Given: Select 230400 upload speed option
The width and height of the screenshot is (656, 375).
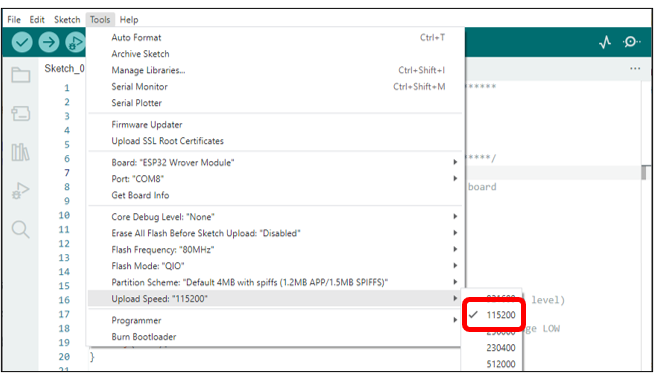Looking at the screenshot, I should tap(492, 347).
